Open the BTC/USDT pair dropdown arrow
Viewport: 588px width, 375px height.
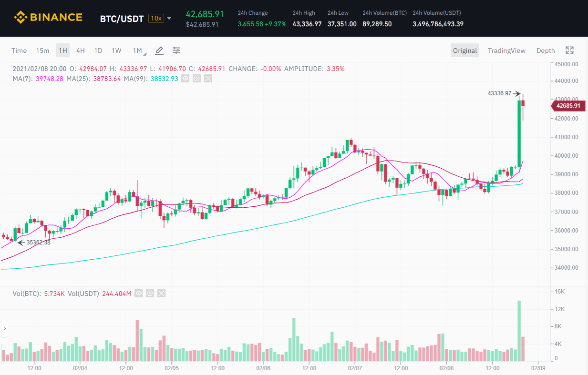click(x=169, y=19)
